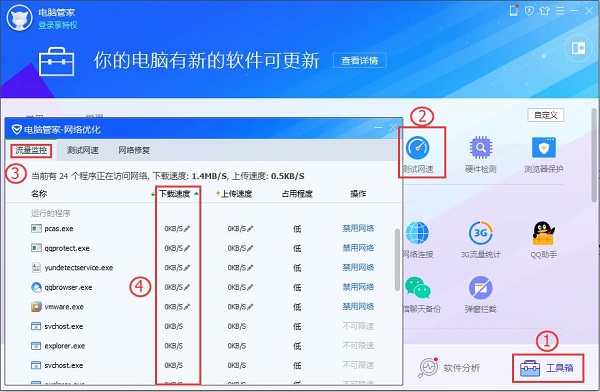This screenshot has height=392, width=600.
Task: Click 禁用网络 for qqprotect.exe
Action: click(x=358, y=248)
